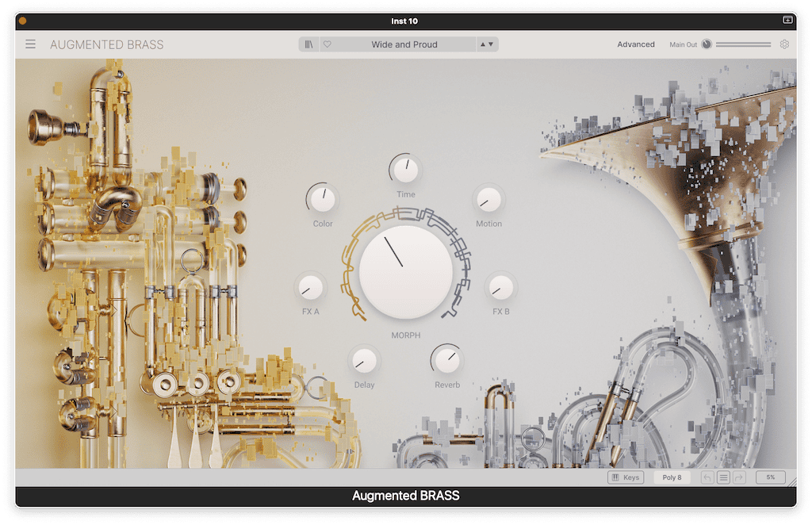Select previous preset with up arrow
Viewport: 812px width, 525px height.
click(x=483, y=44)
